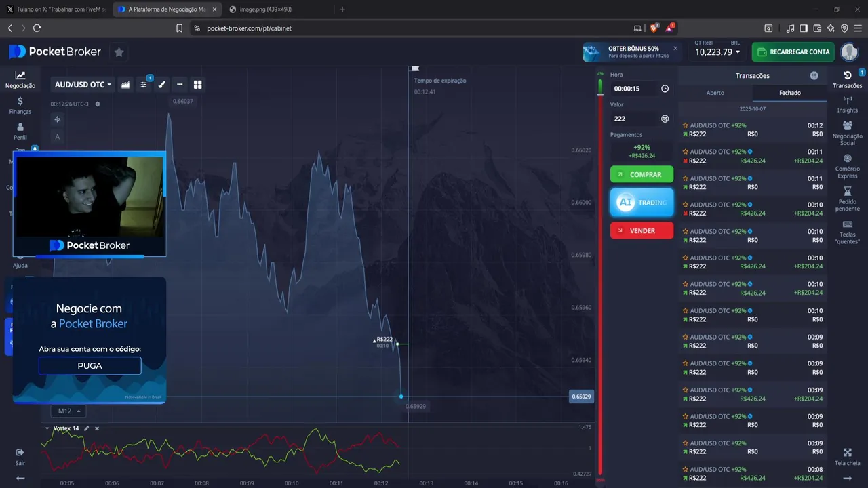Screen dimensions: 868x488
Task: Switch the currency icon beside Valor
Action: [665, 119]
